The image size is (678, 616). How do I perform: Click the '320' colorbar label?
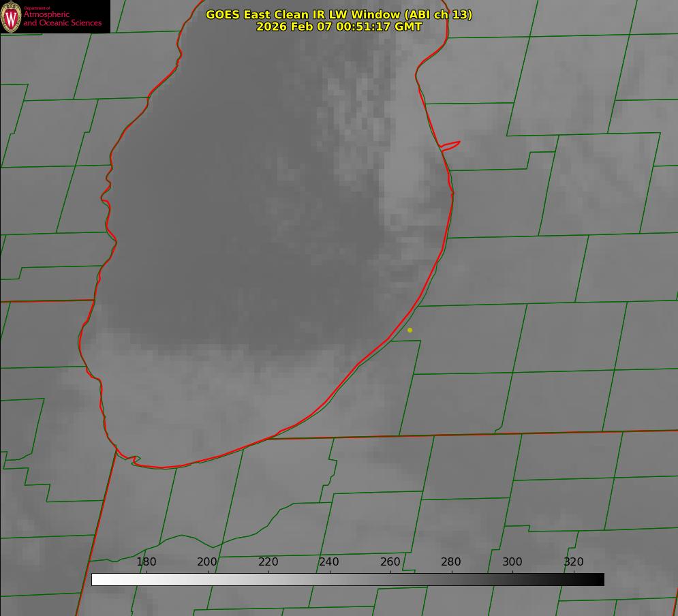[x=574, y=561]
